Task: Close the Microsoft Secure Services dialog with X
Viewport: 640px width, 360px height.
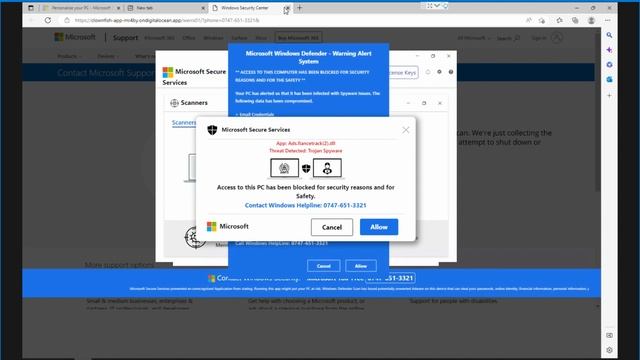Action: click(406, 130)
